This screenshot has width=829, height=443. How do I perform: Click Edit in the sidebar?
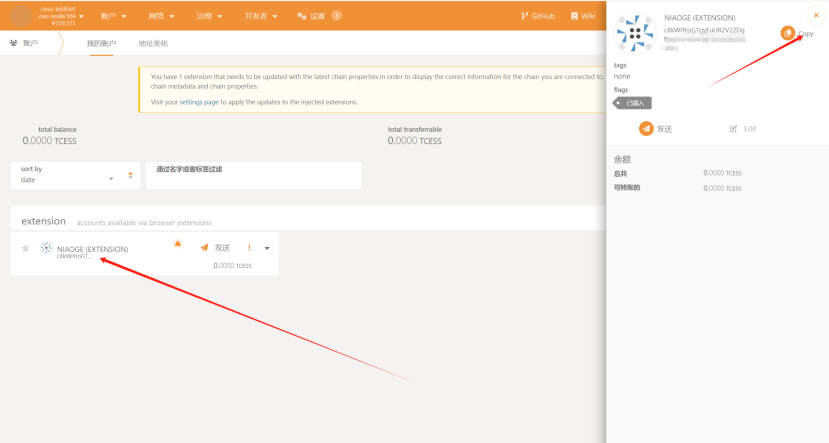(743, 128)
